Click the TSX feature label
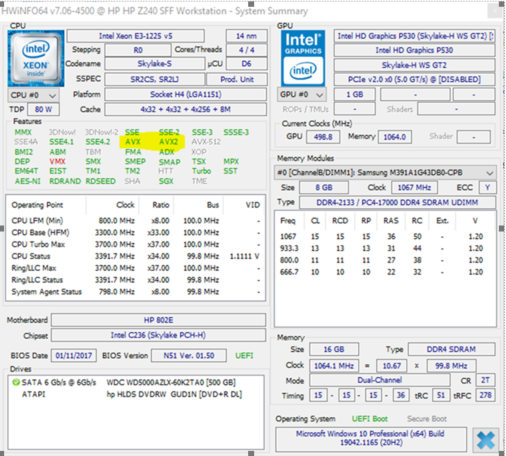506x456 pixels. tap(199, 162)
